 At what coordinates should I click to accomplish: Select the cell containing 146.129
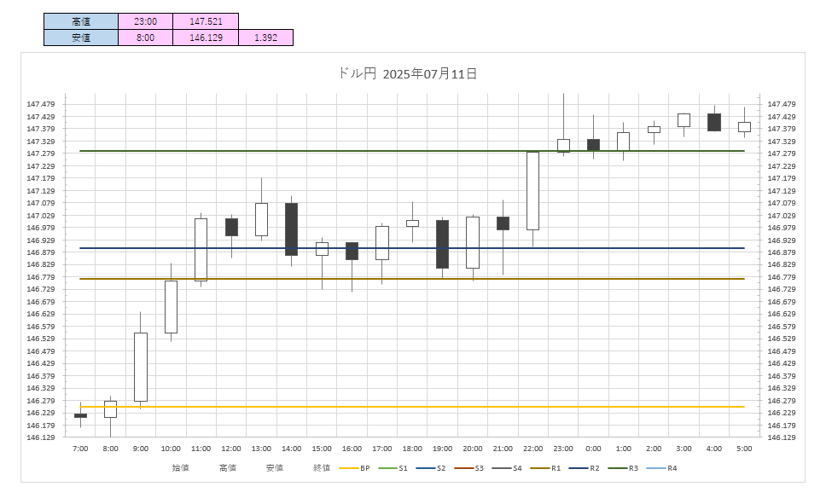pos(205,38)
